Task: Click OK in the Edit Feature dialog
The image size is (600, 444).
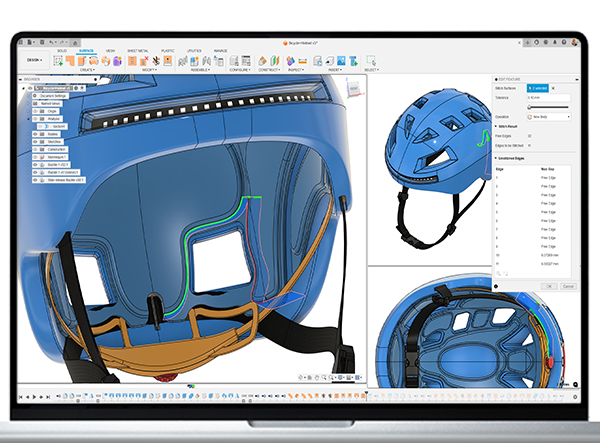Action: tap(549, 286)
